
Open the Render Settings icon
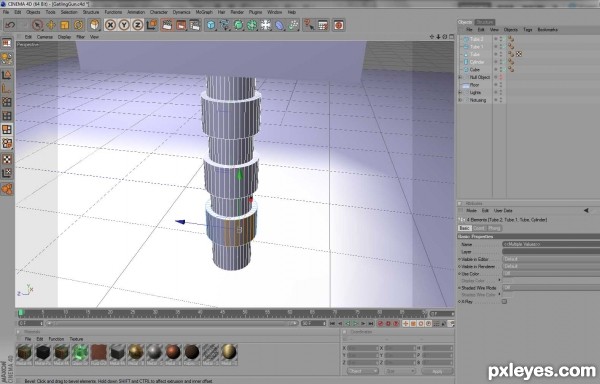pos(195,25)
